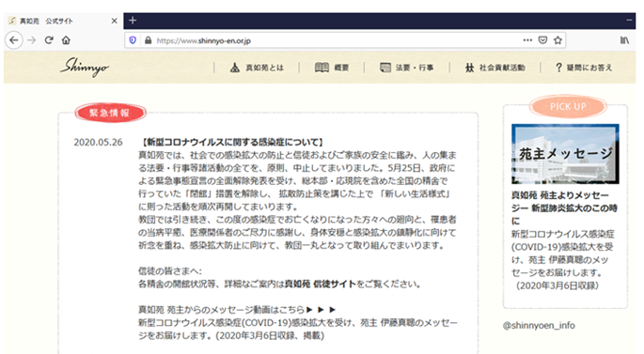Click the stupa icon beside 真如苑とは
Screen dimensions: 644x354
pyautogui.click(x=235, y=68)
